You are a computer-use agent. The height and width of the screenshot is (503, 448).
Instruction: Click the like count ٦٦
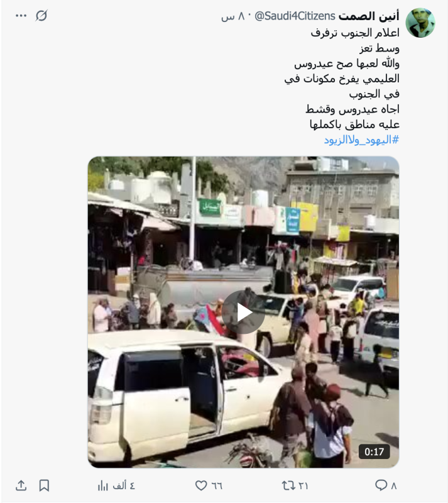point(217,485)
